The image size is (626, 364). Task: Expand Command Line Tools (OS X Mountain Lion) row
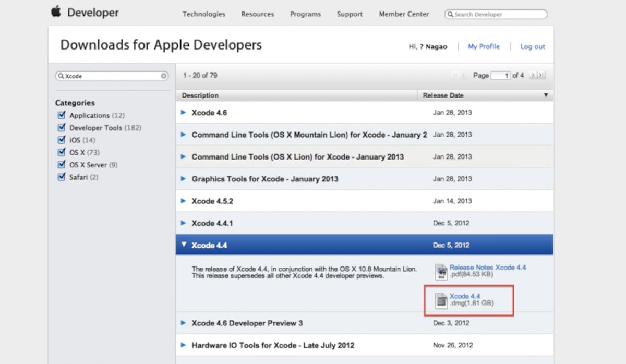[183, 135]
